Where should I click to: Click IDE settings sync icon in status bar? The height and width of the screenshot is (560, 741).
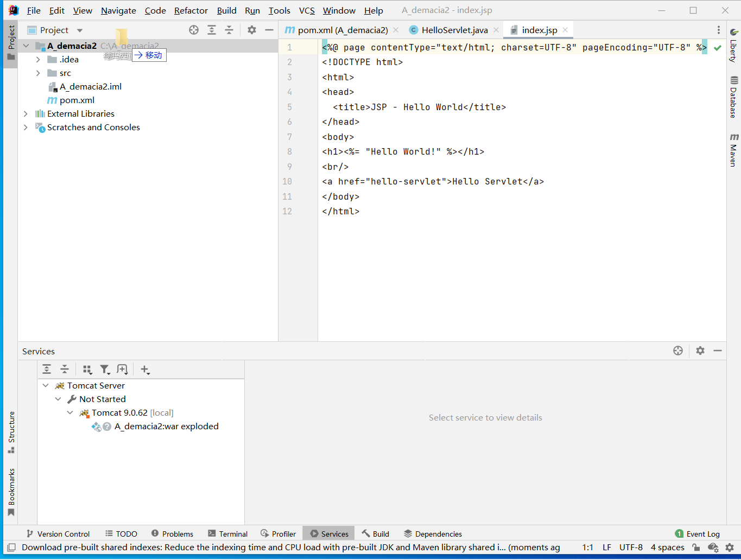point(713,548)
